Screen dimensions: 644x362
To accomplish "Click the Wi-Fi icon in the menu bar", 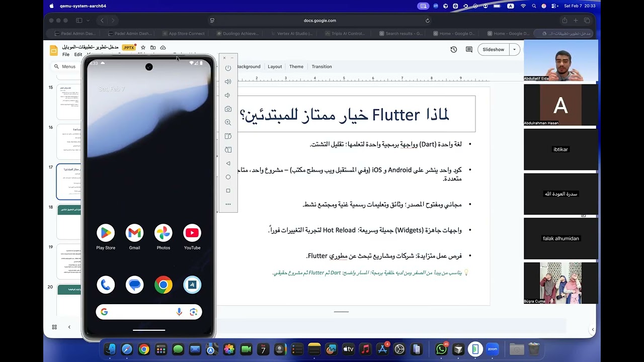I will [523, 6].
